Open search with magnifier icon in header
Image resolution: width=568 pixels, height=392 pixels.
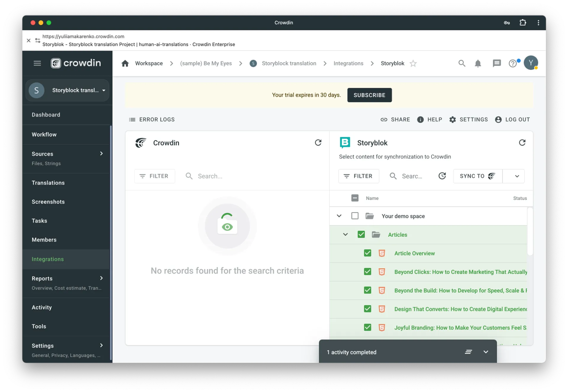(x=462, y=63)
